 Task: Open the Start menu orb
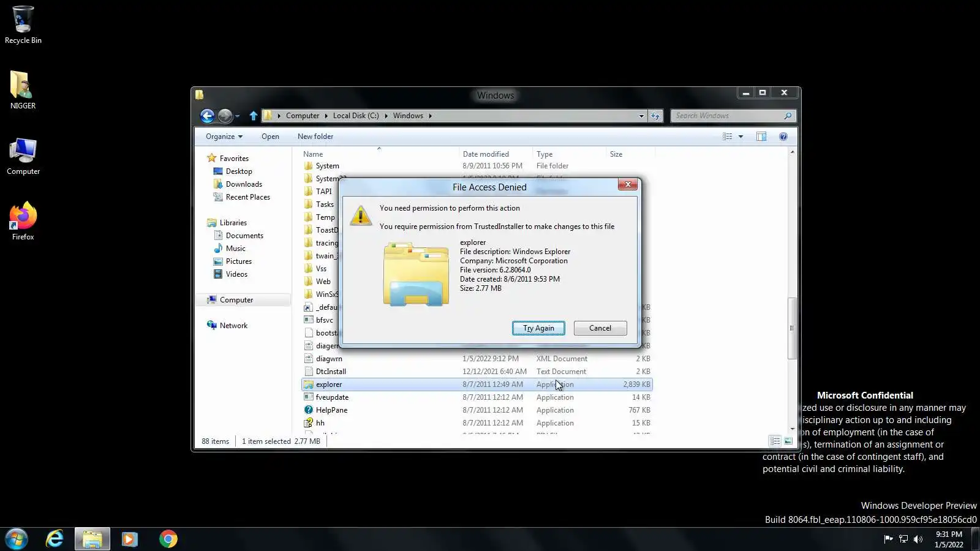point(17,539)
